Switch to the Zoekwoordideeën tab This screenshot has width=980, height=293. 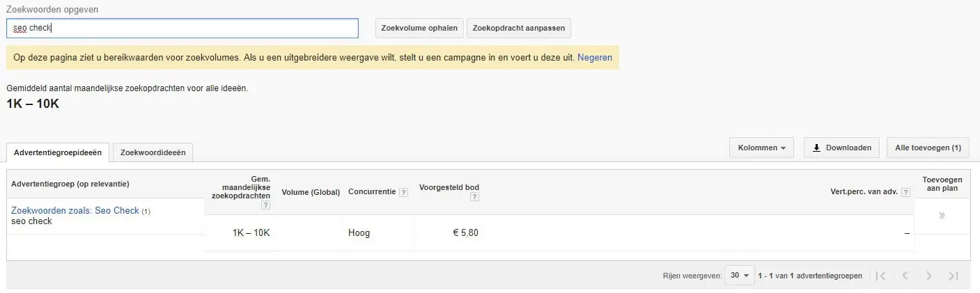[153, 152]
